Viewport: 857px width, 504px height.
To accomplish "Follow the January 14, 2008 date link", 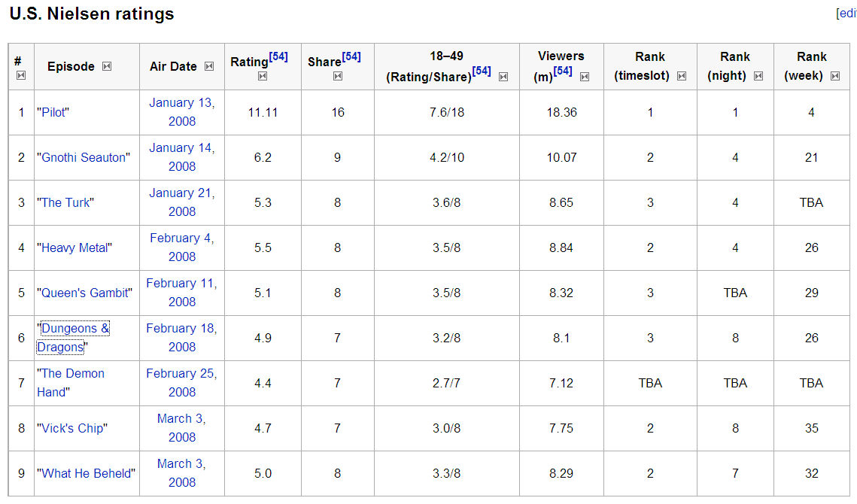I will tap(182, 157).
